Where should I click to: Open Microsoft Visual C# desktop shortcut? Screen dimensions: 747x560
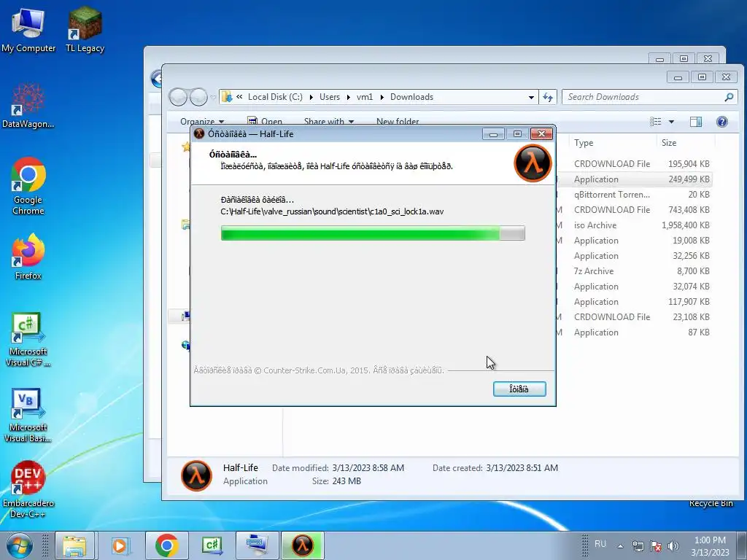(x=28, y=340)
